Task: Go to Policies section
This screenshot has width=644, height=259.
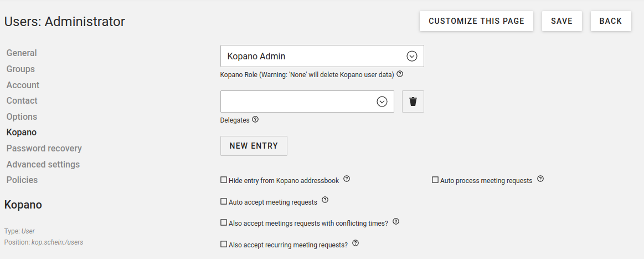Action: [22, 180]
